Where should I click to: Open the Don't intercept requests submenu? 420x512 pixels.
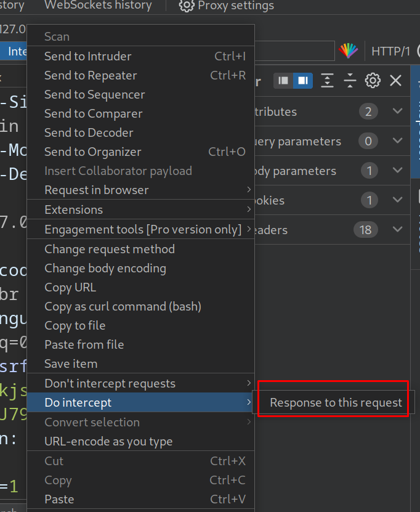tap(140, 383)
